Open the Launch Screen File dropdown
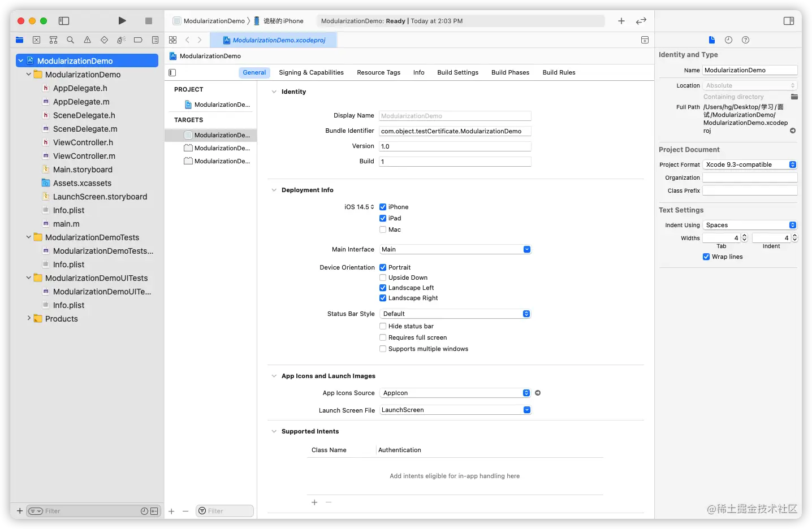Viewport: 812px width, 529px height. 455,410
